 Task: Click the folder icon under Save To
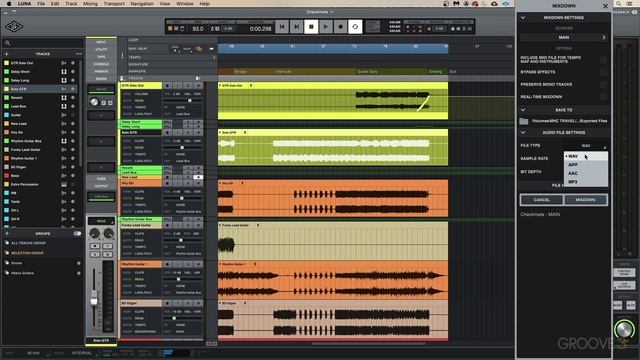(x=524, y=121)
